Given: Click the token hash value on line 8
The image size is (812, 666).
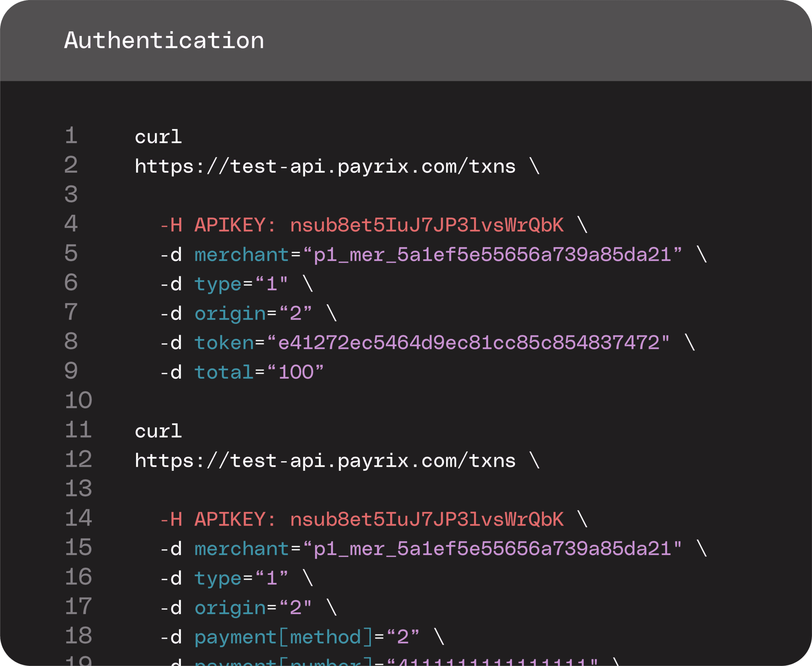Looking at the screenshot, I should point(468,343).
